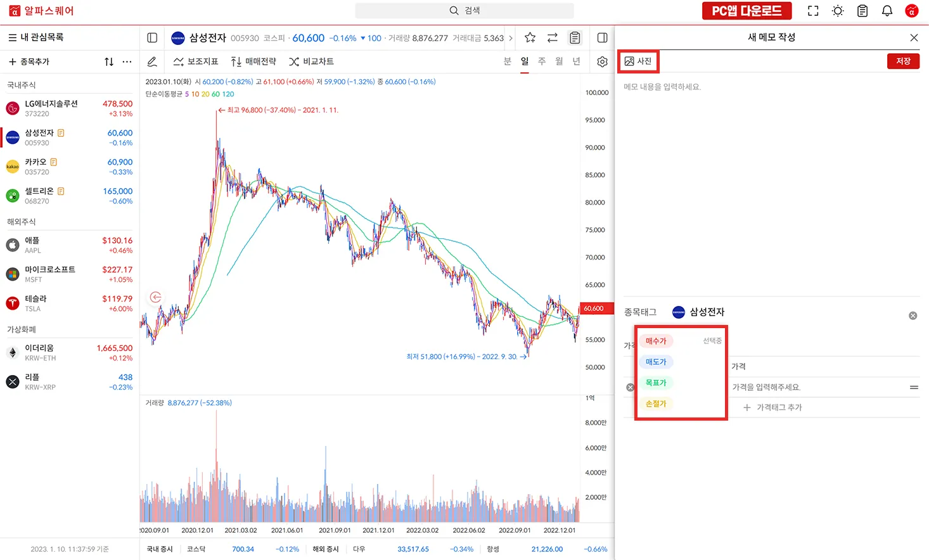Image resolution: width=929 pixels, height=560 pixels.
Task: Click the 다우 index value 33,517.65
Action: coord(413,549)
